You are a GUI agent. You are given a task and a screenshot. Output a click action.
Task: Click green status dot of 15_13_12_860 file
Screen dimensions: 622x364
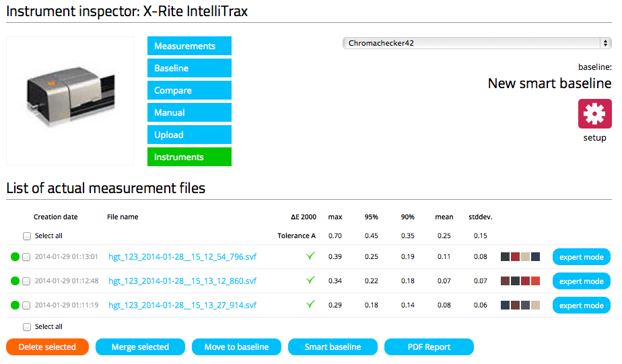[x=15, y=281]
